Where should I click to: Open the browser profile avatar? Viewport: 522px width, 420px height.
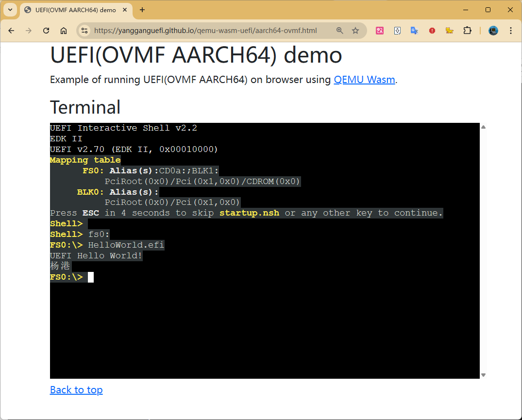click(493, 31)
